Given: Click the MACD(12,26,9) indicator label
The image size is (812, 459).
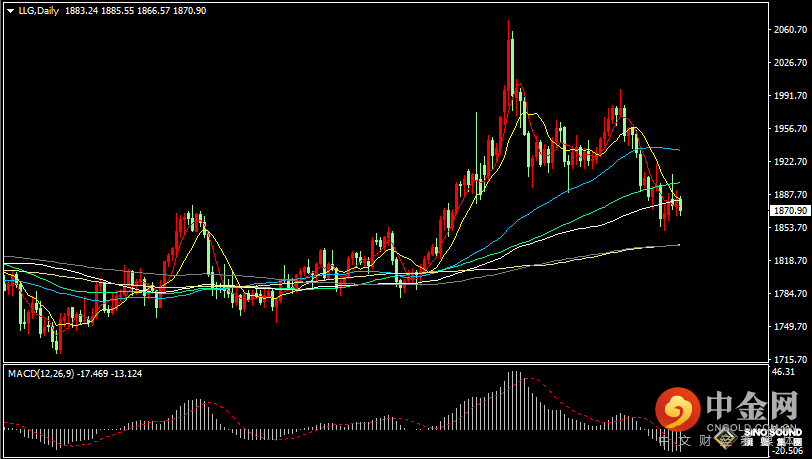Looking at the screenshot, I should click(x=37, y=374).
